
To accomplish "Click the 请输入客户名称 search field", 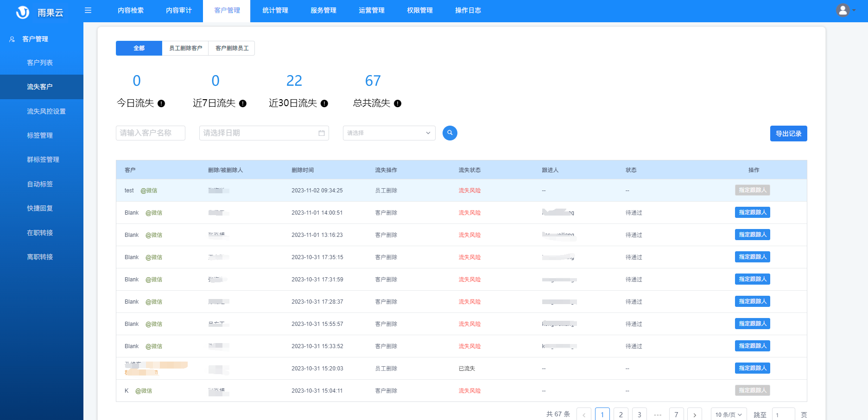I will (151, 133).
